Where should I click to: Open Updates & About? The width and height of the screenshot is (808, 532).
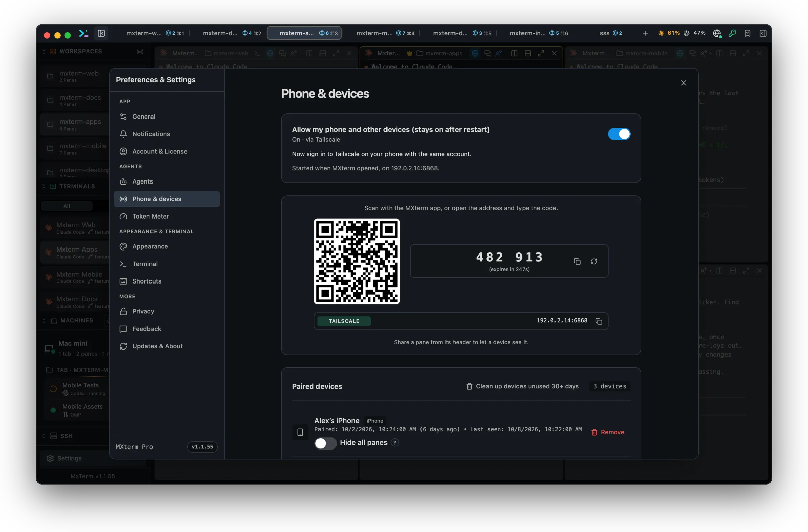(x=167, y=346)
